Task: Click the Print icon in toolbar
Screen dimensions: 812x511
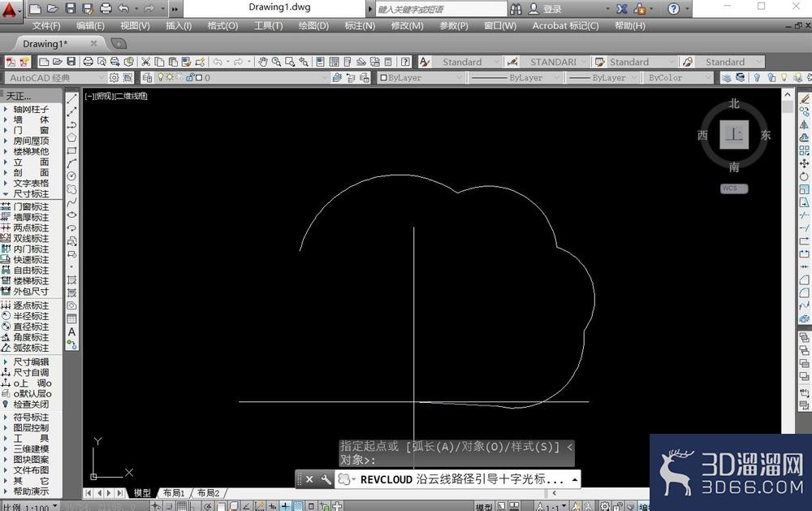Action: point(89,63)
